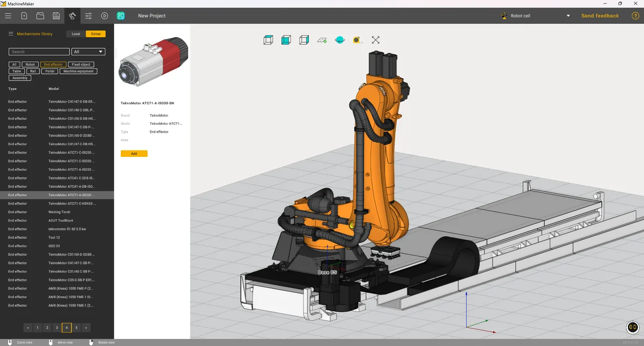Click the green square icon in the top bar
The image size is (644, 346).
pos(121,16)
